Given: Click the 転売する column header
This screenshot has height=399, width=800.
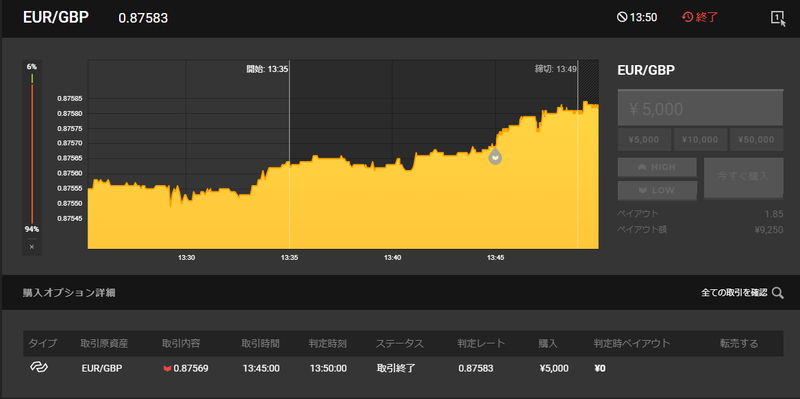Looking at the screenshot, I should pyautogui.click(x=739, y=343).
